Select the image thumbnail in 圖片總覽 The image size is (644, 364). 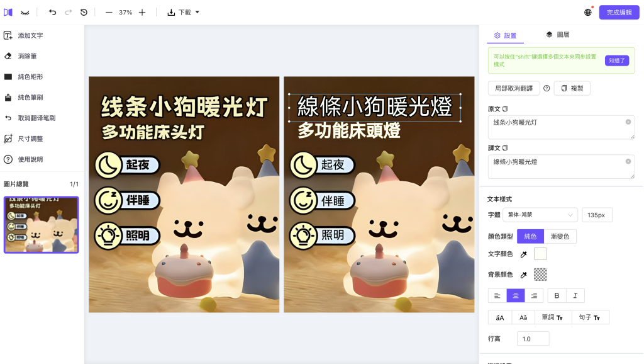point(41,225)
